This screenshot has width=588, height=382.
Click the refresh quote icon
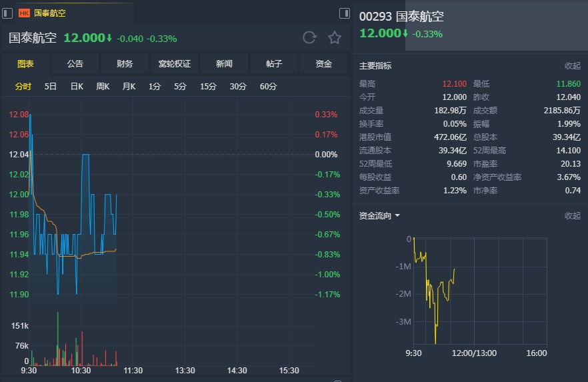[x=310, y=37]
